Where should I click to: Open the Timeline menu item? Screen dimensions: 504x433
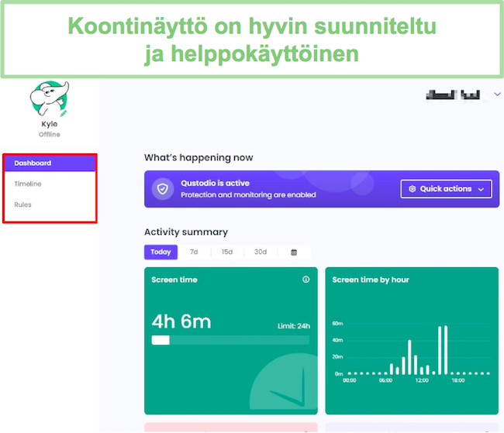[x=28, y=184]
